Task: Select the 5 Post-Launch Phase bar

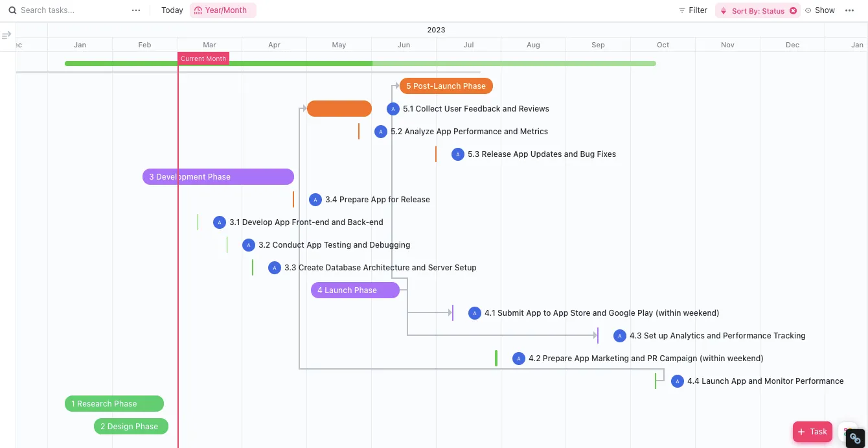Action: coord(446,86)
